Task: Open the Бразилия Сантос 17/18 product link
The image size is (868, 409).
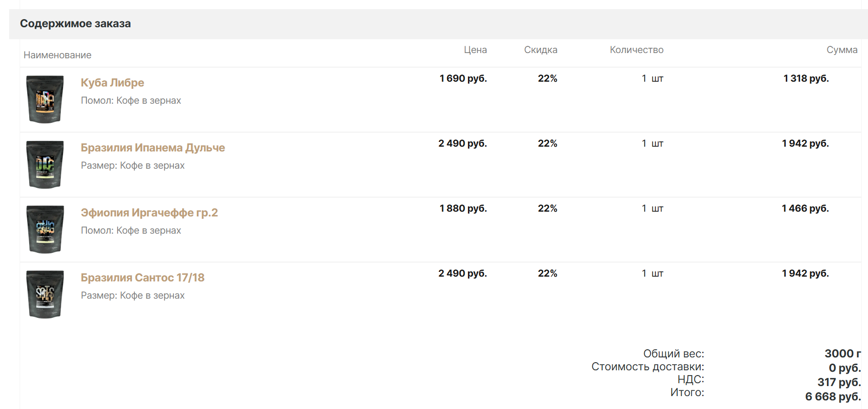Action: click(x=142, y=278)
